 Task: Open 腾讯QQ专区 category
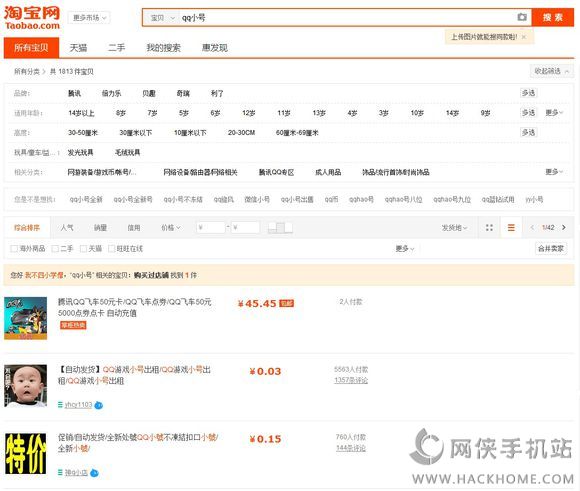276,172
